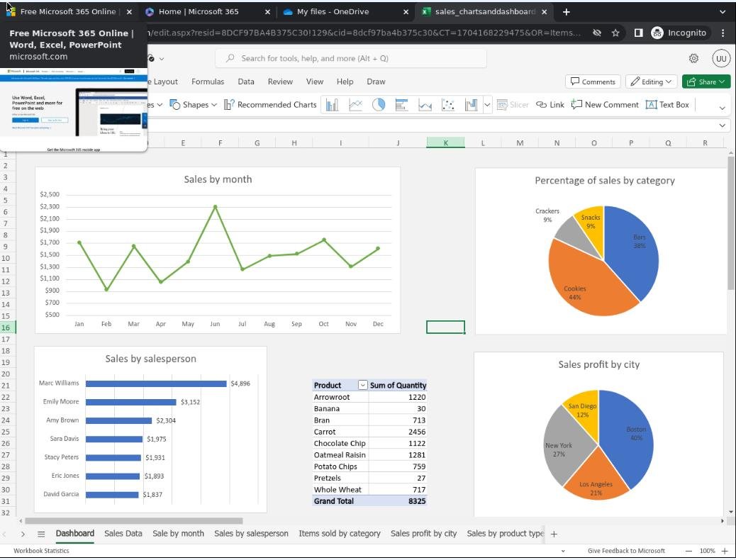Open the Shapes dropdown
This screenshot has width=736, height=560.
193,105
